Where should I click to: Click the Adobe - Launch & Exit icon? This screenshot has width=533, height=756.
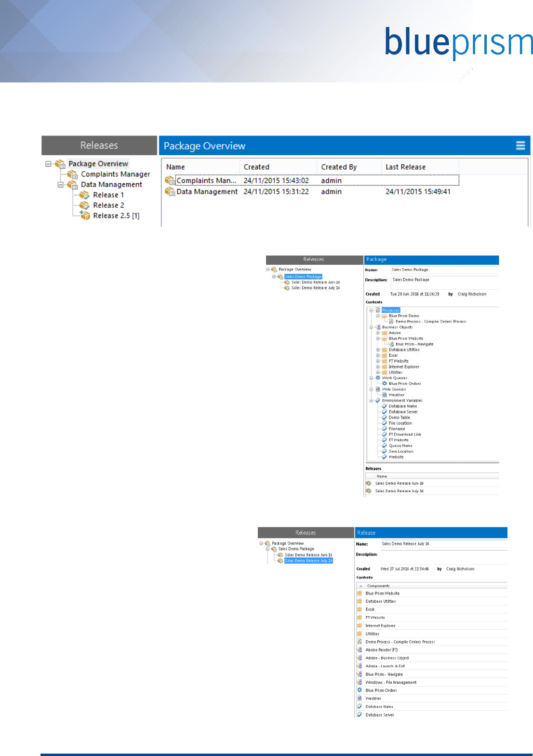[360, 666]
